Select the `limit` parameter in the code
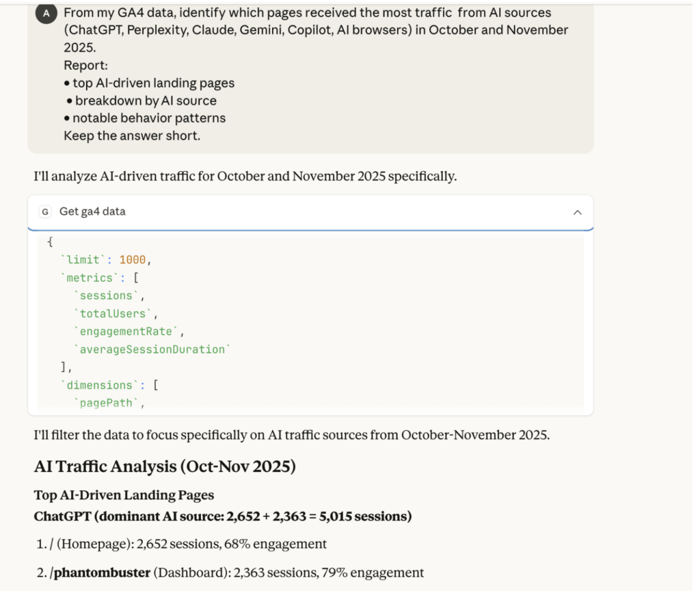The height and width of the screenshot is (591, 700). [x=77, y=259]
